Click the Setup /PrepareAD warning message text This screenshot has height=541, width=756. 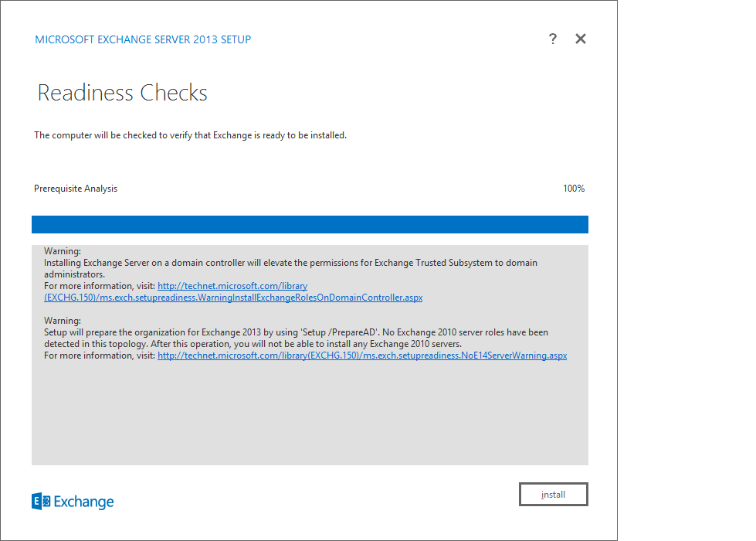pos(296,338)
